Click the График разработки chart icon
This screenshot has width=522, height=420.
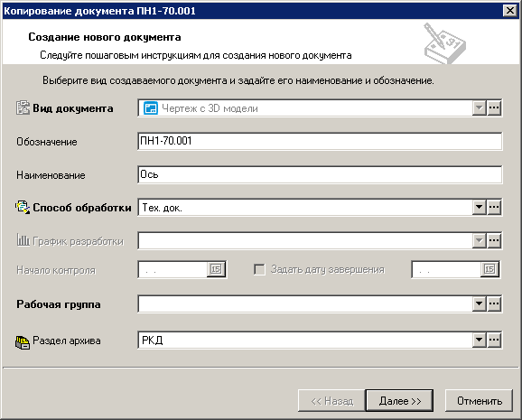23,240
